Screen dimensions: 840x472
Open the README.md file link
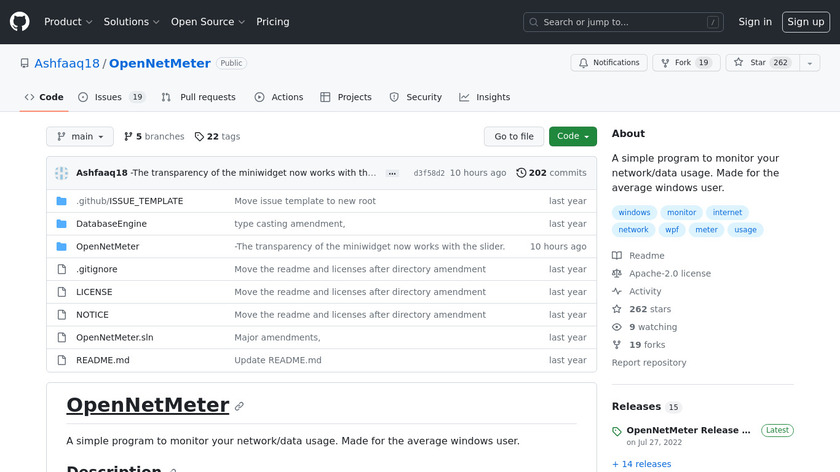click(103, 360)
